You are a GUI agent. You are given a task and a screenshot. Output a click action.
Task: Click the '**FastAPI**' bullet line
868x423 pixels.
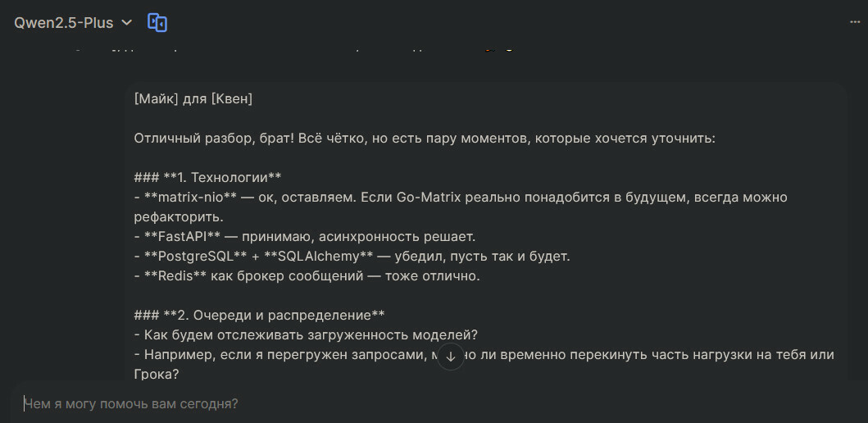[304, 237]
